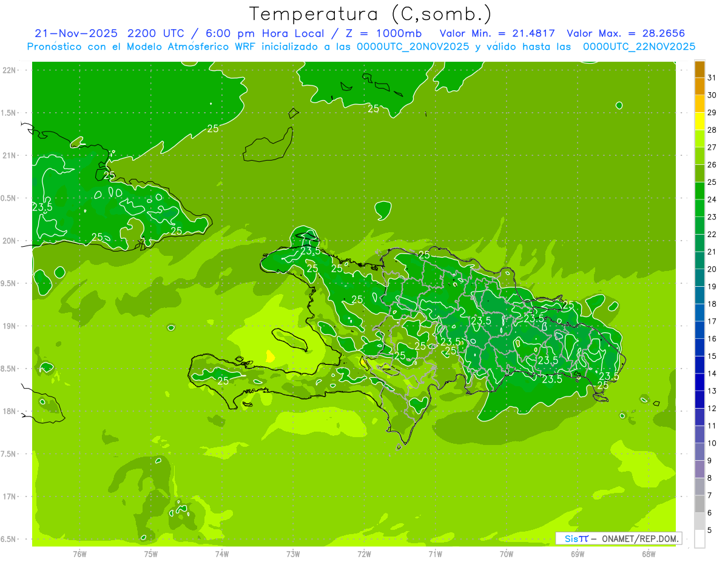Click the '21N' latitude axis label
The height and width of the screenshot is (562, 728).
coord(10,156)
